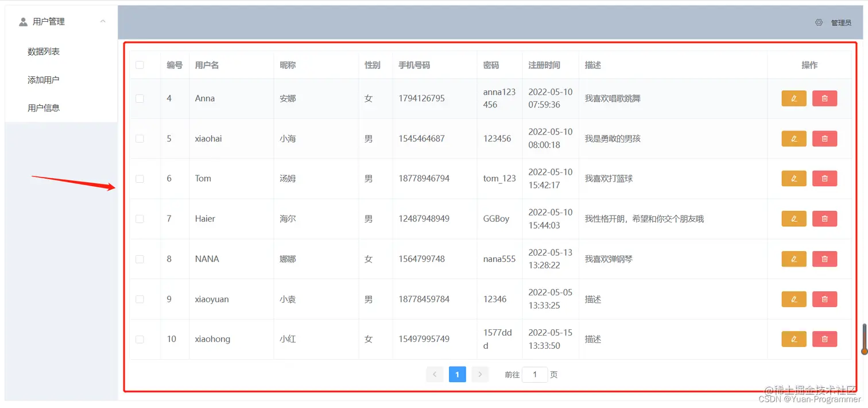The height and width of the screenshot is (408, 868).
Task: Click the 手机号码 column header
Action: 414,66
